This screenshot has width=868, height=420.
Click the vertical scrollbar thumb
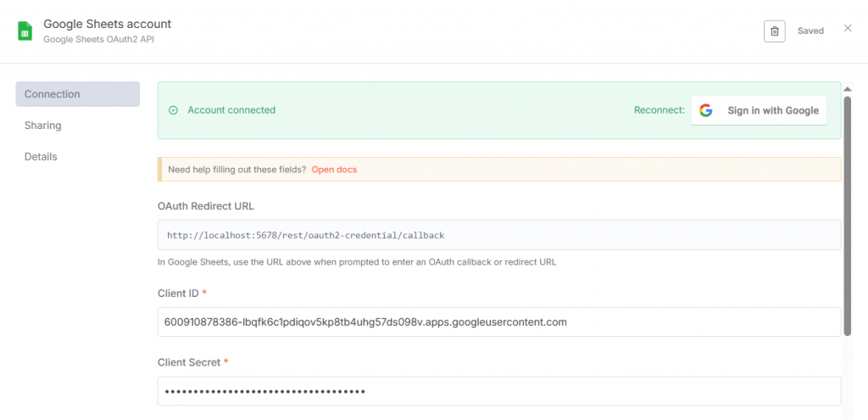(x=847, y=216)
